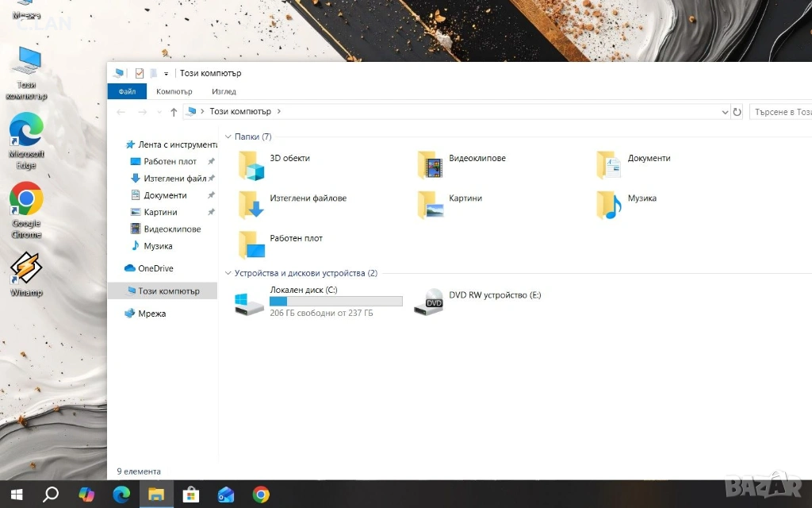The image size is (812, 508).
Task: Open Microsoft Store from the taskbar
Action: point(191,495)
